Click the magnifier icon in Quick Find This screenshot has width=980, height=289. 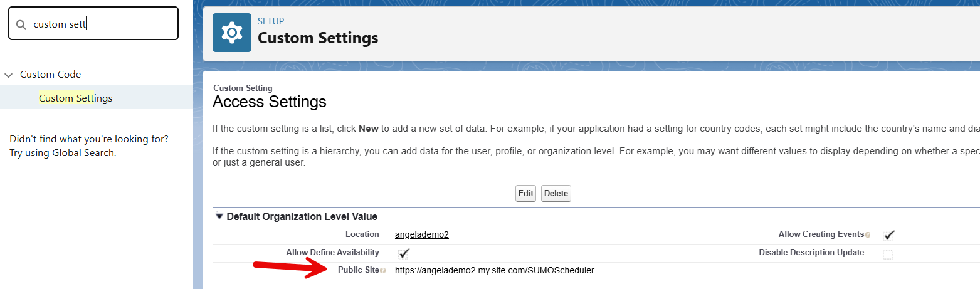pyautogui.click(x=21, y=24)
